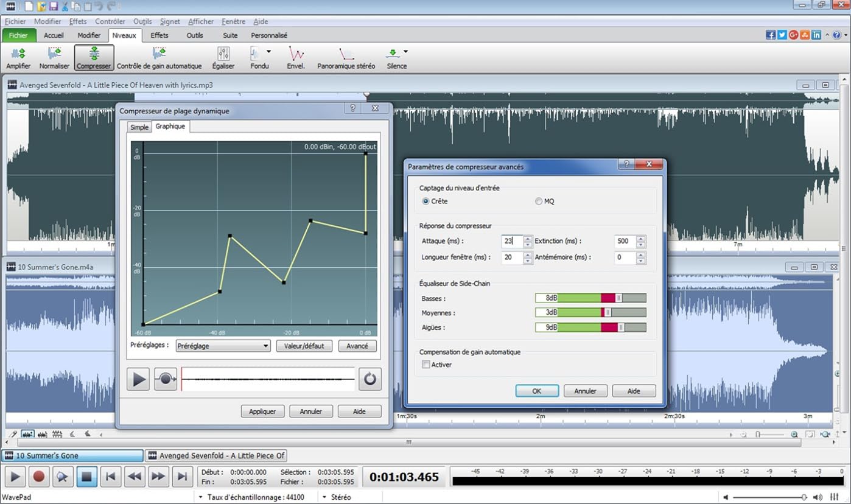
Task: Open the Égaliser tool
Action: tap(223, 58)
